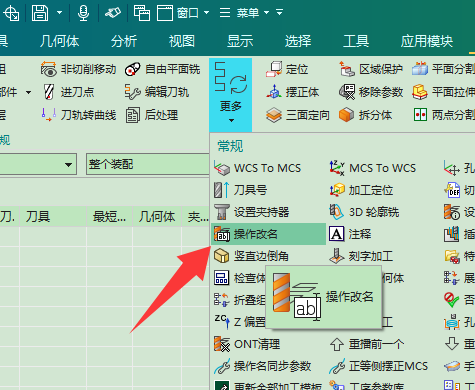475x390 pixels.
Task: Open 编辑刀轨 tool
Action: [x=157, y=92]
